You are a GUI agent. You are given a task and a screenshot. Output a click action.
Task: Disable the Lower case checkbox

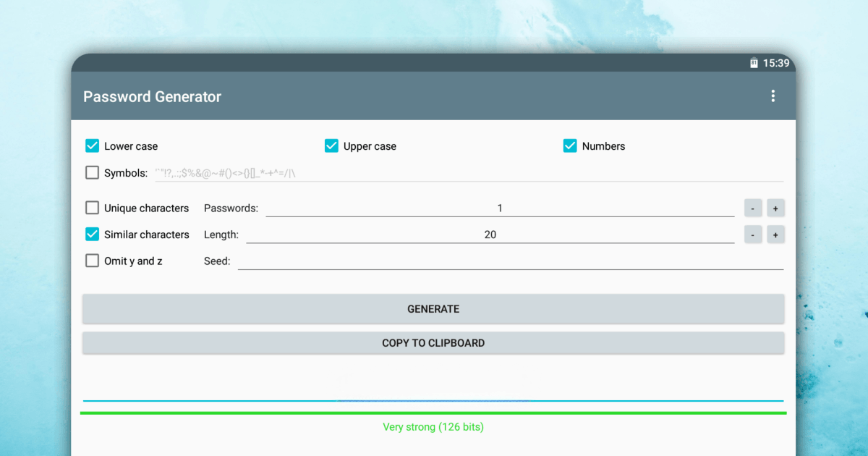(92, 145)
